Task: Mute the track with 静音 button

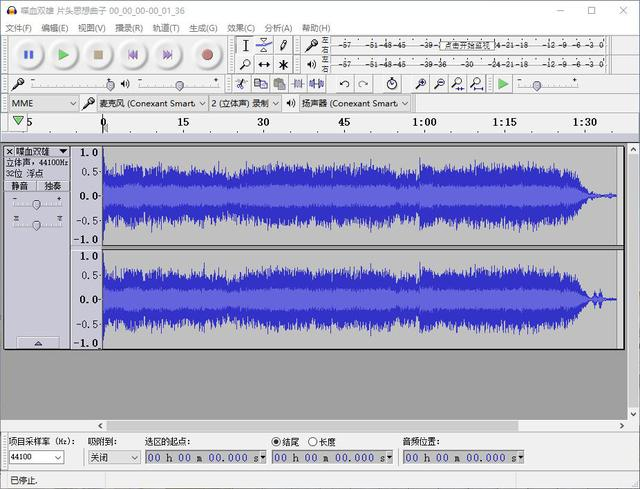Action: (20, 186)
